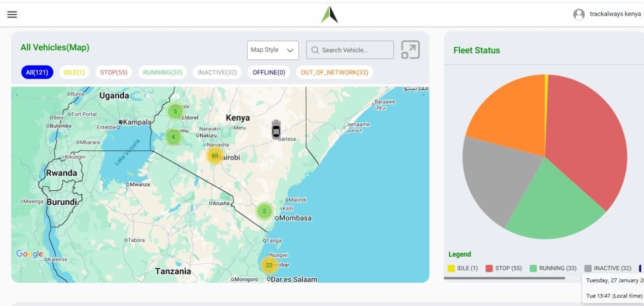644x306 pixels.
Task: Click the trackalways kenya account link
Action: (x=617, y=14)
